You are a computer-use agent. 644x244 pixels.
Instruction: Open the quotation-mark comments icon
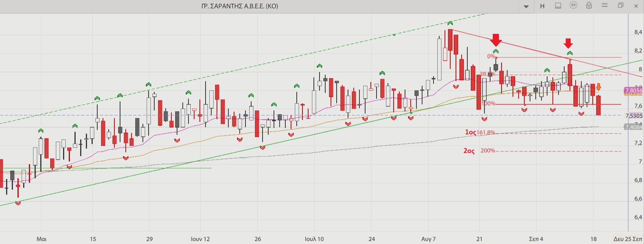tap(573, 5)
